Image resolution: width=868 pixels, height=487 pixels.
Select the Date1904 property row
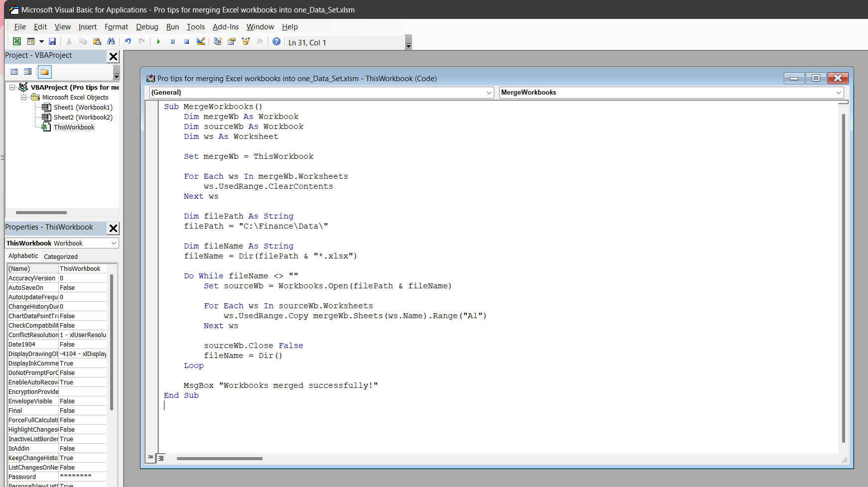57,344
